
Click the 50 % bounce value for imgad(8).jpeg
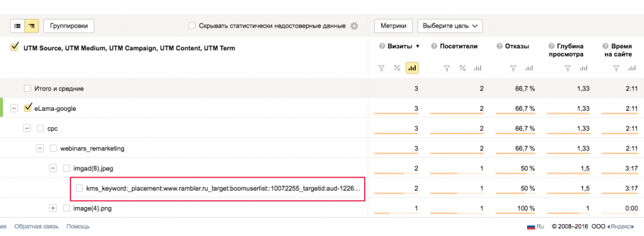click(528, 168)
